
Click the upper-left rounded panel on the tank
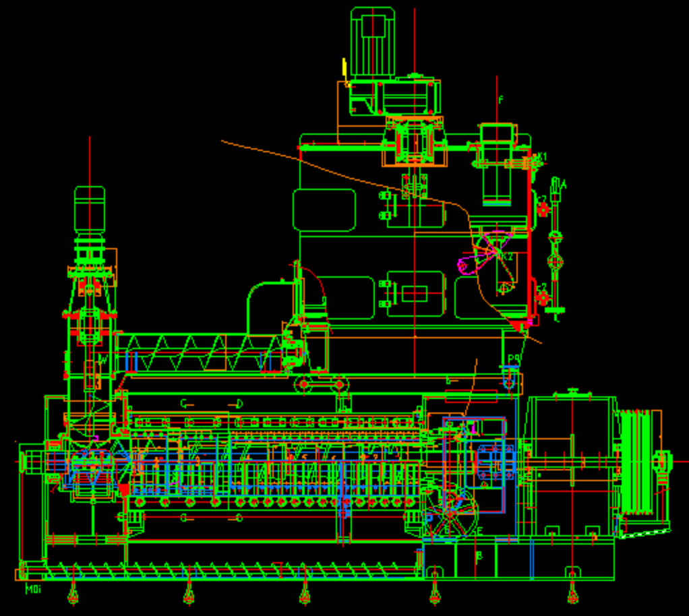(324, 210)
